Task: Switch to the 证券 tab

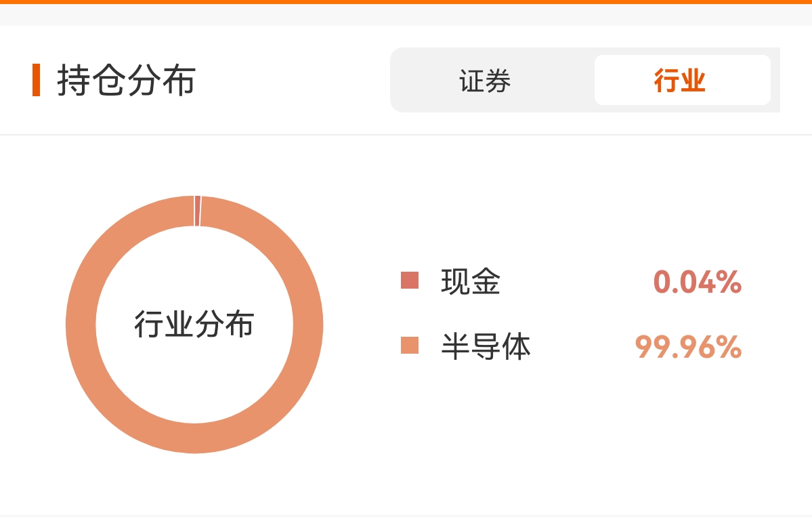Action: coord(485,81)
